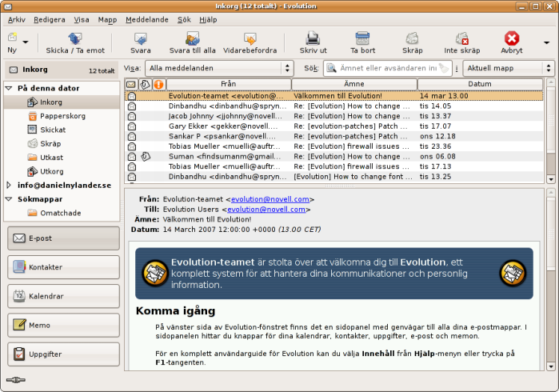Viewport: 559px width, 392px height.
Task: Switch to Memo component
Action: 63,326
